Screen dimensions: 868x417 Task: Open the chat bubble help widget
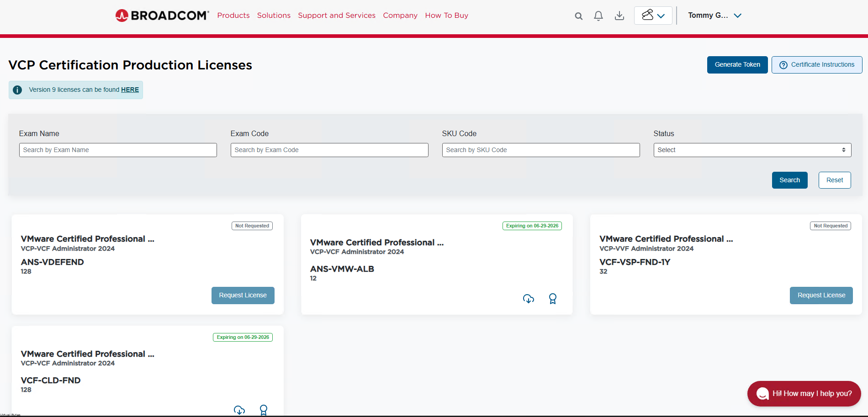click(x=804, y=393)
